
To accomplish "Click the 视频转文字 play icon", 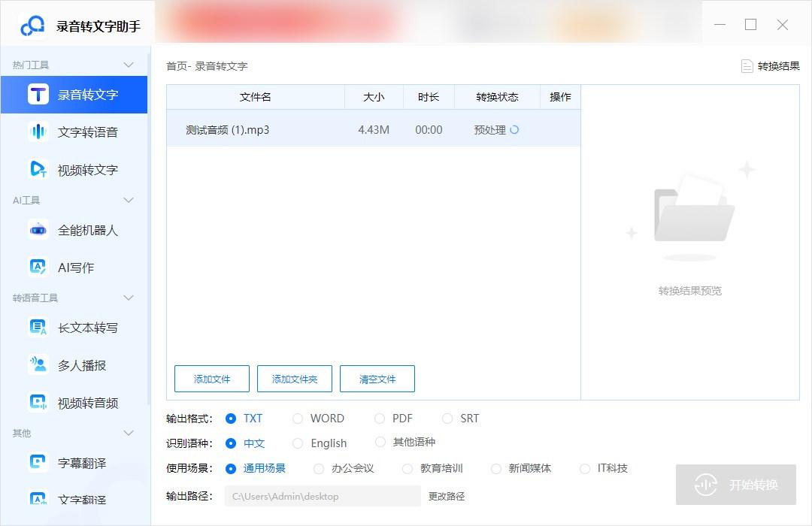I will 38,169.
